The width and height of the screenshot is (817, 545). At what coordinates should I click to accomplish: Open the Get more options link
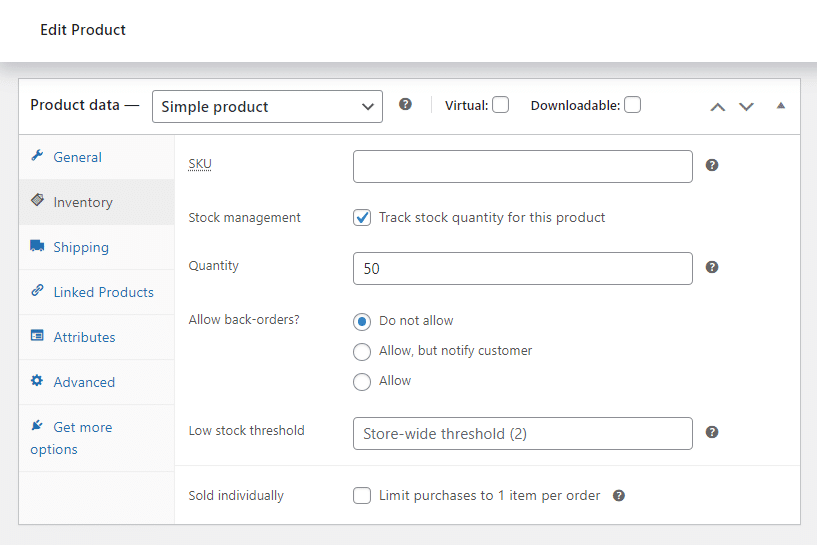pos(96,438)
